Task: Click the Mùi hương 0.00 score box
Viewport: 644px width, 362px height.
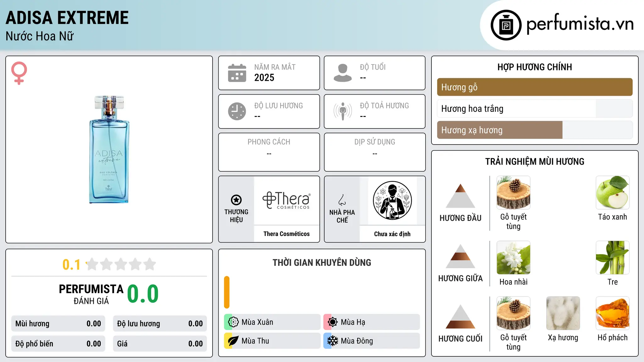Action: click(58, 324)
